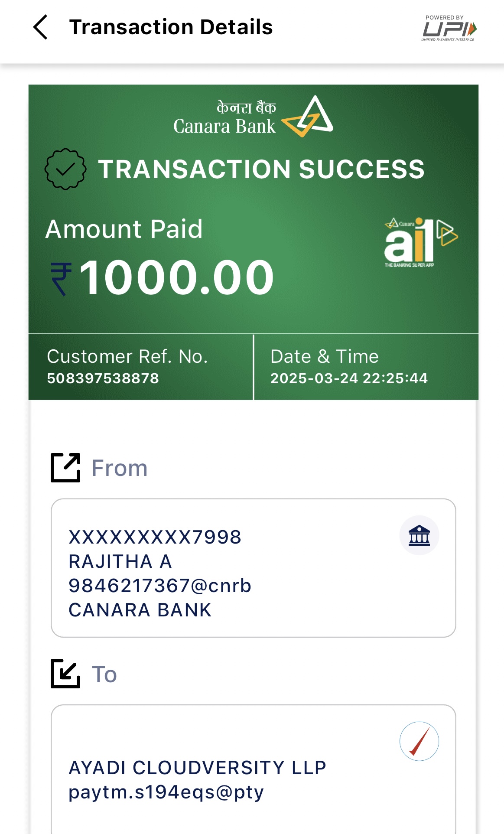Tap the bank building icon

pos(419,535)
